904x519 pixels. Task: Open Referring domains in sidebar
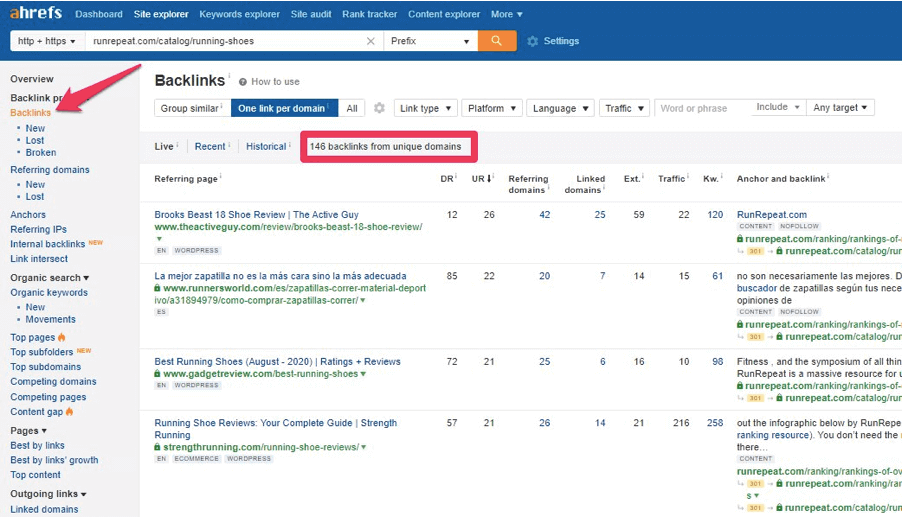coord(50,170)
